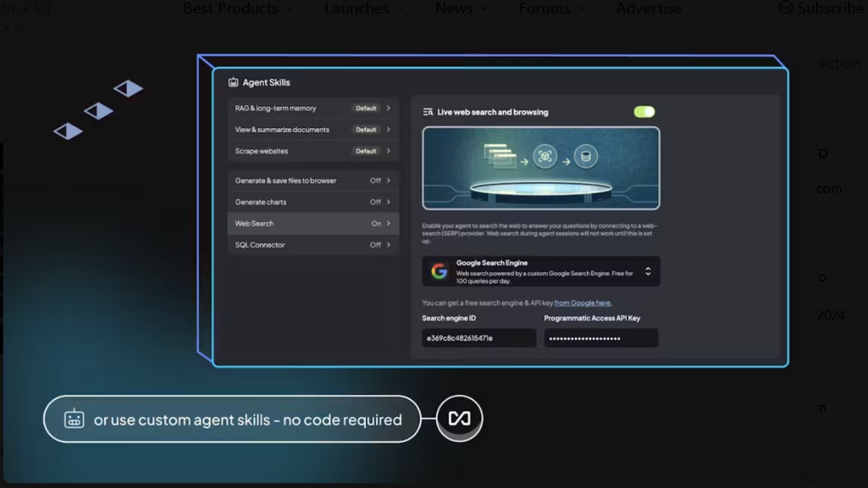Click the robot icon in the caption banner
This screenshot has height=488, width=868.
coord(75,419)
